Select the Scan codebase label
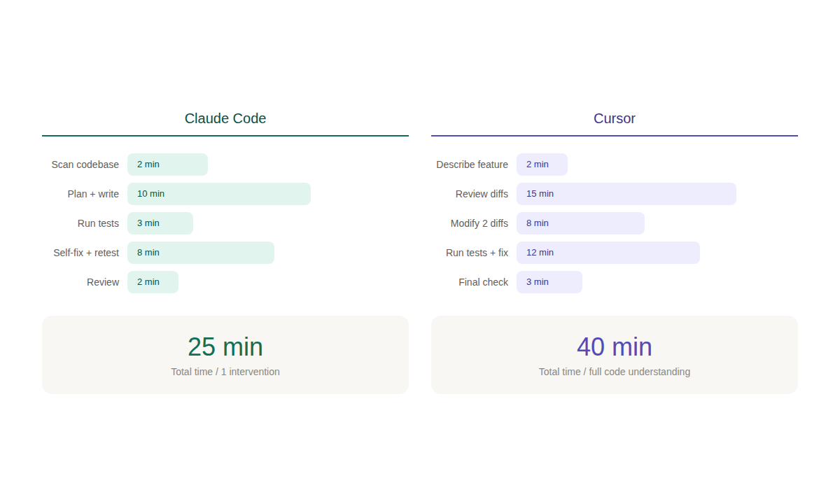Screen dimensions: 840x504 tap(85, 164)
